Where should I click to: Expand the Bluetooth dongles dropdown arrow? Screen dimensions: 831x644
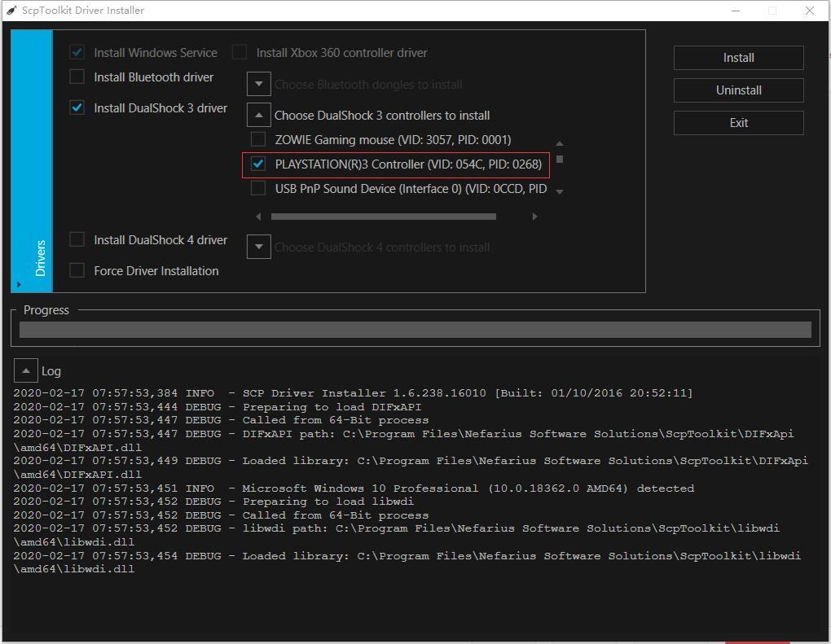pos(258,84)
